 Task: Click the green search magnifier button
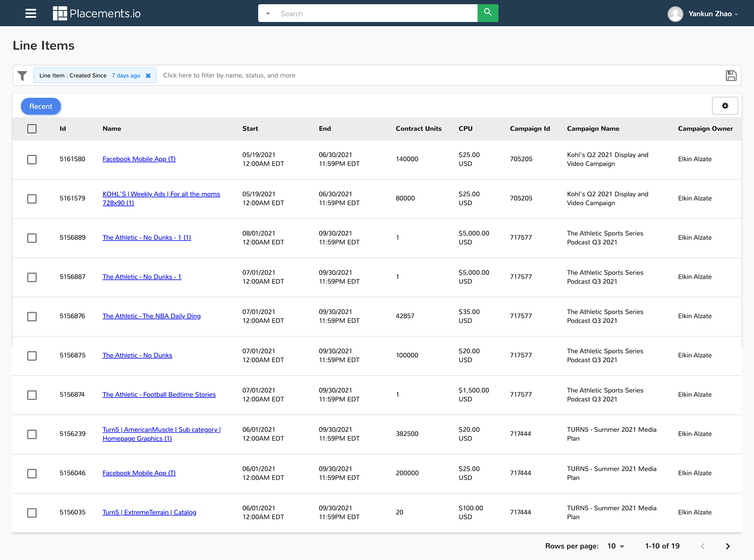[x=488, y=13]
